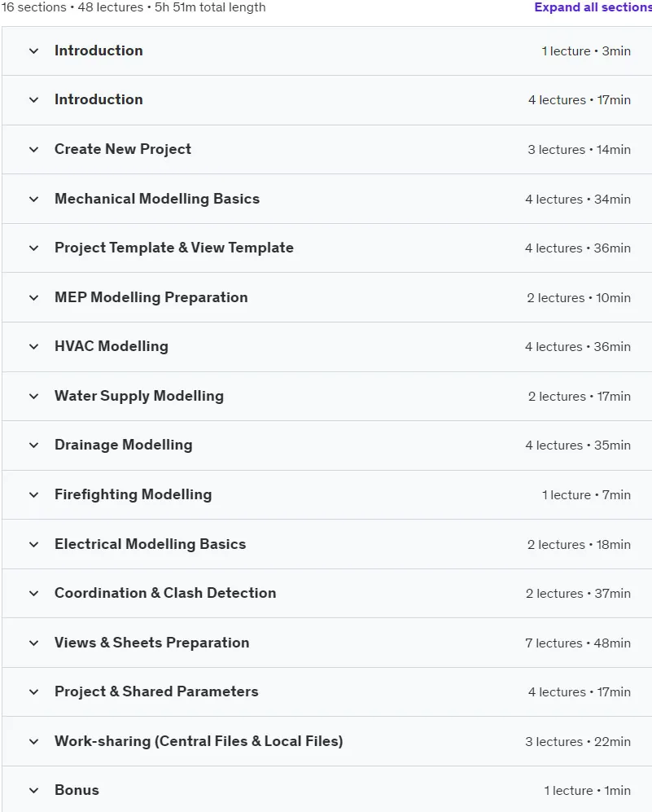
Task: Expand the Water Supply Modelling chevron
Action: coord(33,397)
